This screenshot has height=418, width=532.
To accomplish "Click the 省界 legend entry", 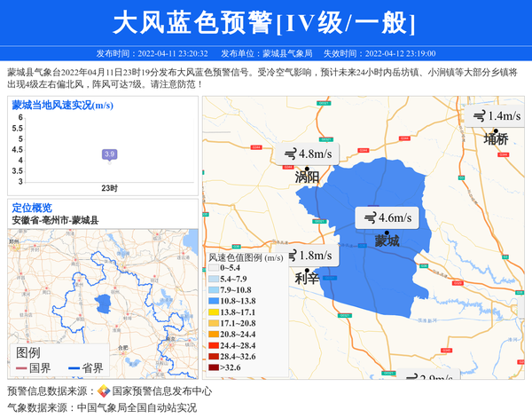I will 85,368.
